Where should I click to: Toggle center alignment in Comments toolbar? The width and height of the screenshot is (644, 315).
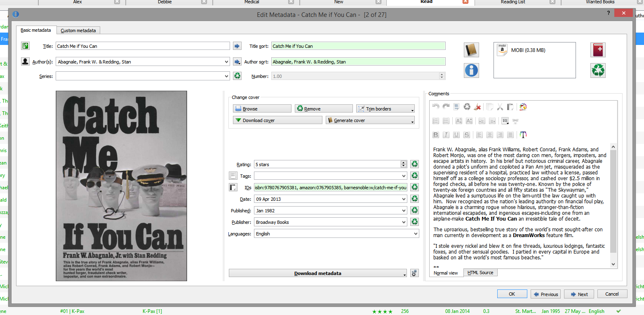pyautogui.click(x=489, y=134)
